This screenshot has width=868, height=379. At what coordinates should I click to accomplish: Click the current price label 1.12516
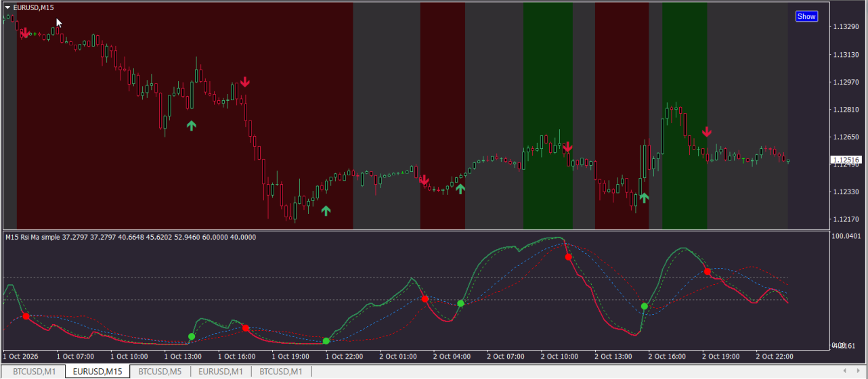[x=846, y=160]
